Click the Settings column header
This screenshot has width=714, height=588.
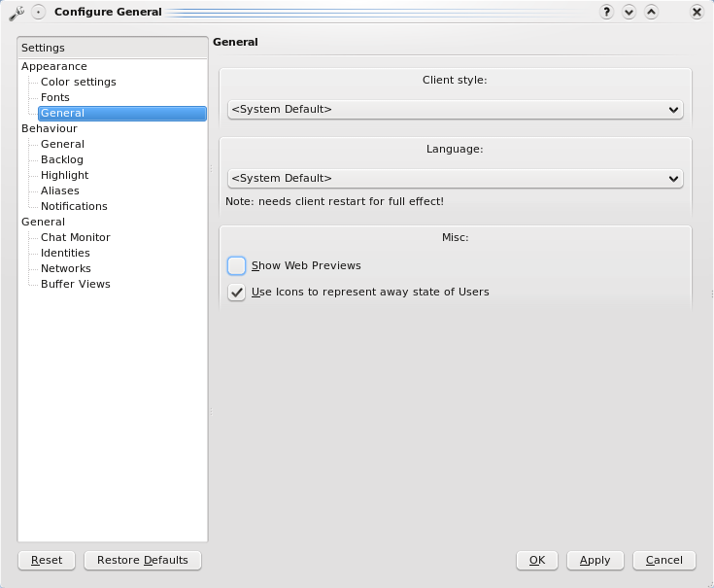click(112, 48)
